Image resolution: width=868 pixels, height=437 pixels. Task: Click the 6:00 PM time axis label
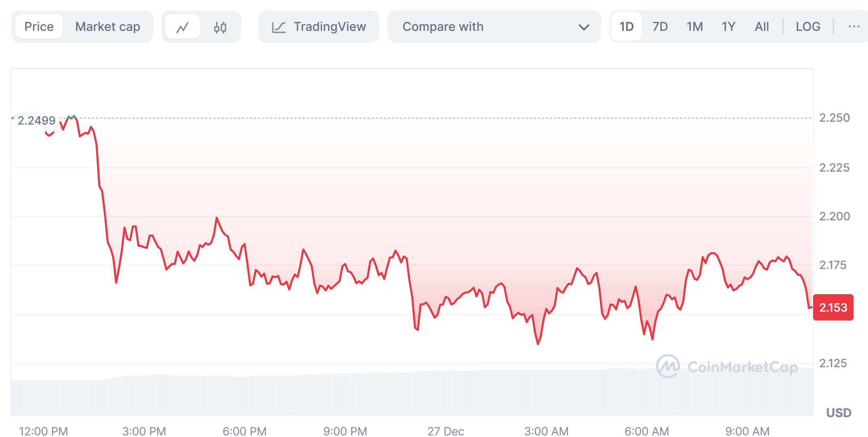(244, 431)
